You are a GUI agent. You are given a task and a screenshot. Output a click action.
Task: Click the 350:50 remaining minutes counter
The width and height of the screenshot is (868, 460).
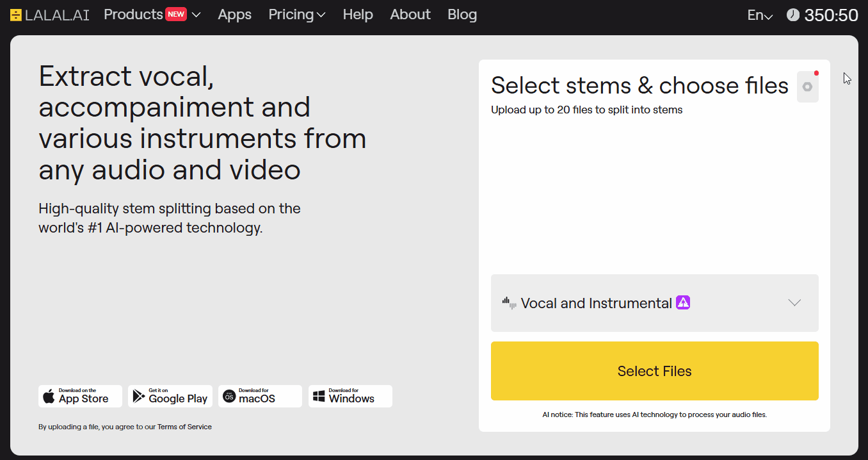[831, 15]
